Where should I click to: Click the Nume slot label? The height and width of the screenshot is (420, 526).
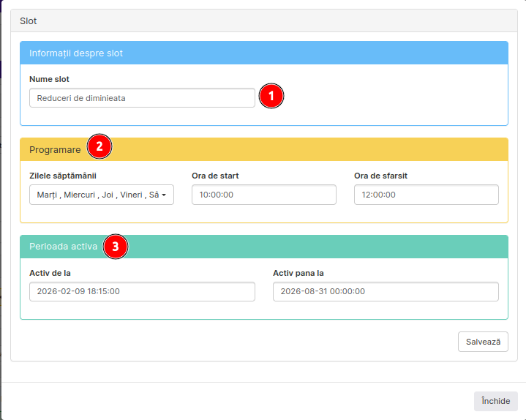click(x=49, y=79)
